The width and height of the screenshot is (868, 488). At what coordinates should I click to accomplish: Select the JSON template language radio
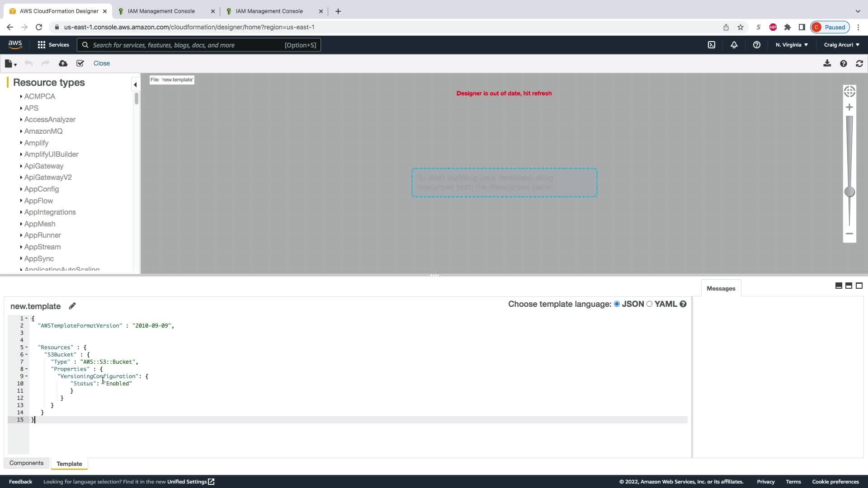617,304
